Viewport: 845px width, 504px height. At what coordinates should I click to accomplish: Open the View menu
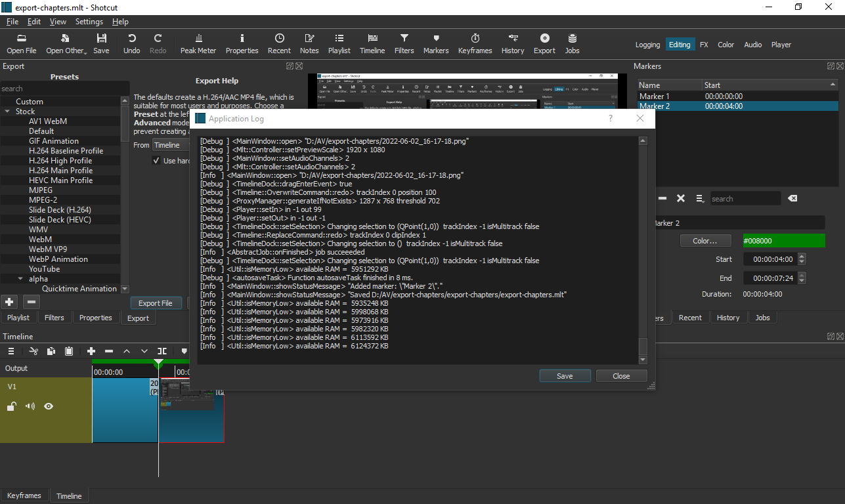[x=58, y=21]
